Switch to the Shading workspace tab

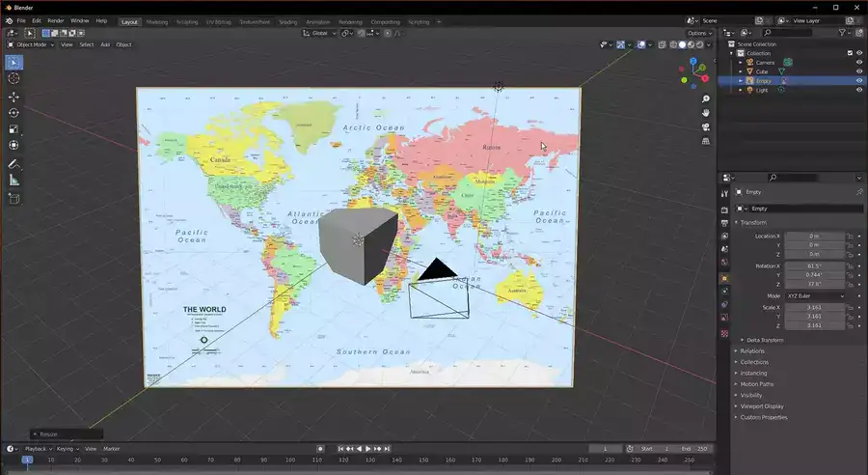click(287, 22)
